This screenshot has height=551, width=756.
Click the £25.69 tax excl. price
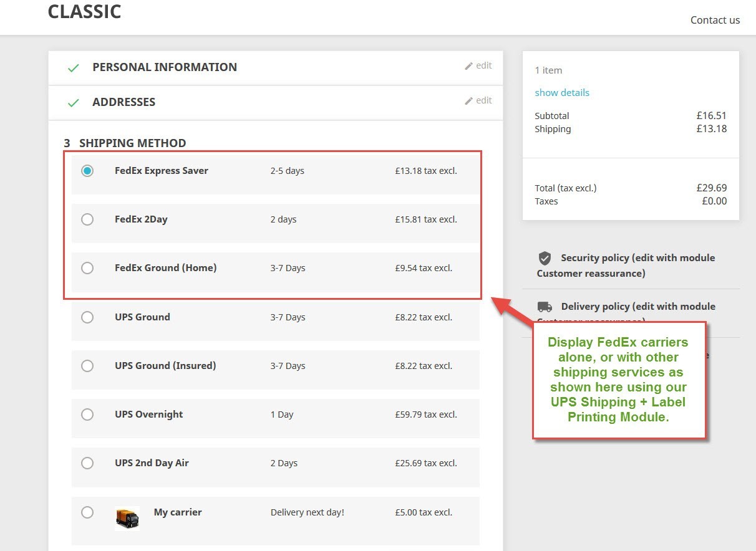pyautogui.click(x=426, y=463)
